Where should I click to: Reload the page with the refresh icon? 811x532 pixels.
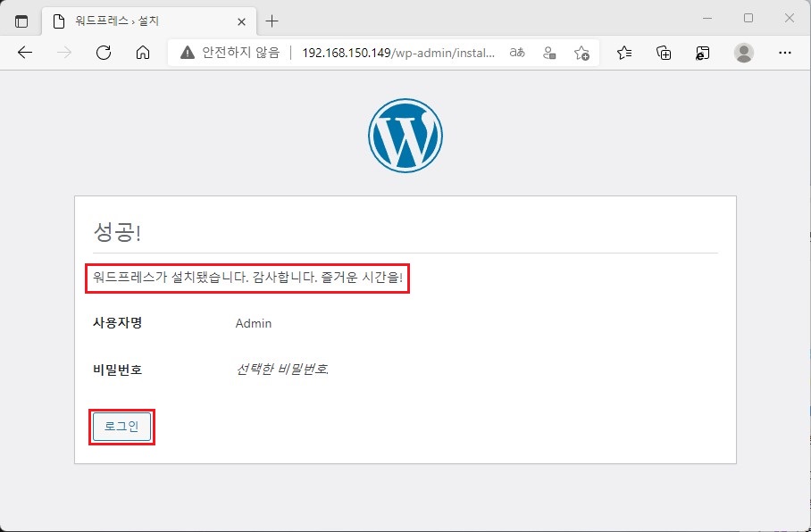[104, 52]
